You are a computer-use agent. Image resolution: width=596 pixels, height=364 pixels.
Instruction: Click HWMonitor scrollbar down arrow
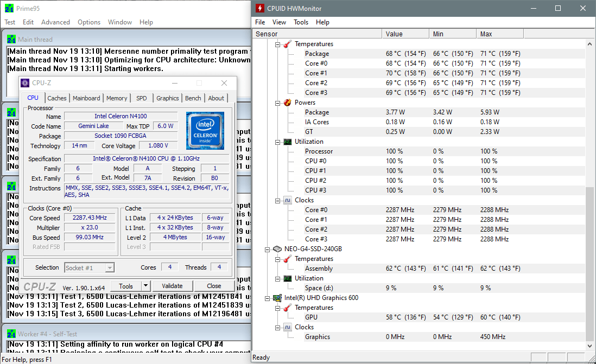tap(589, 346)
